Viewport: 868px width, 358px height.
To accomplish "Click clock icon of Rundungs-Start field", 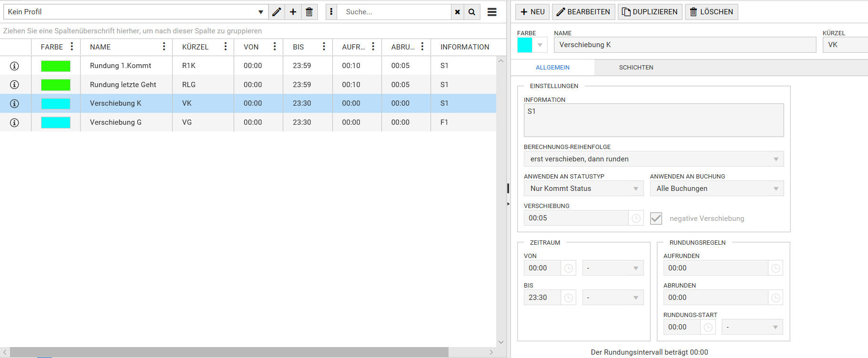I will click(708, 327).
